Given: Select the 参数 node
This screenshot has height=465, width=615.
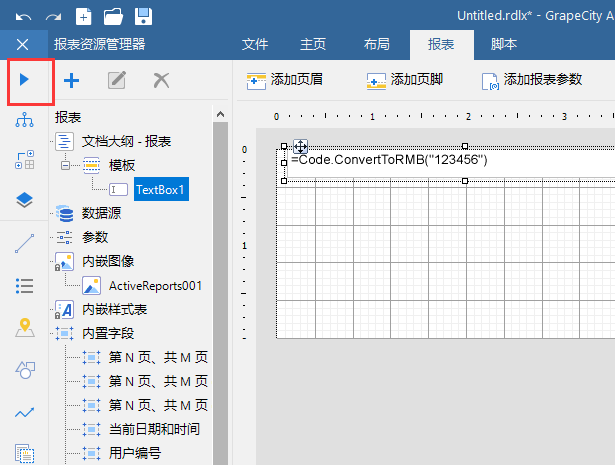Looking at the screenshot, I should [x=95, y=237].
